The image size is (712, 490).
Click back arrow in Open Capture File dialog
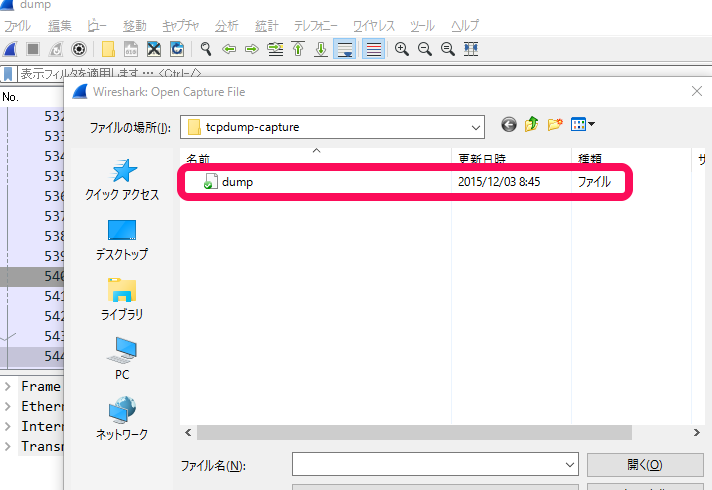coord(509,124)
